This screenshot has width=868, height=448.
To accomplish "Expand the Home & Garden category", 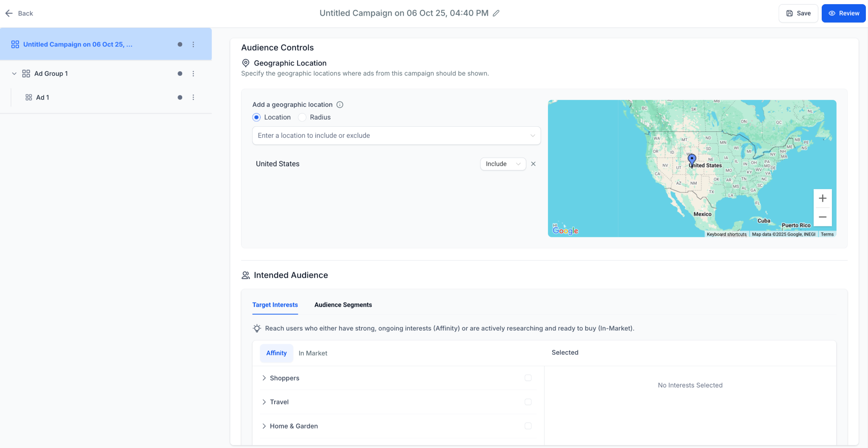I will click(x=264, y=426).
